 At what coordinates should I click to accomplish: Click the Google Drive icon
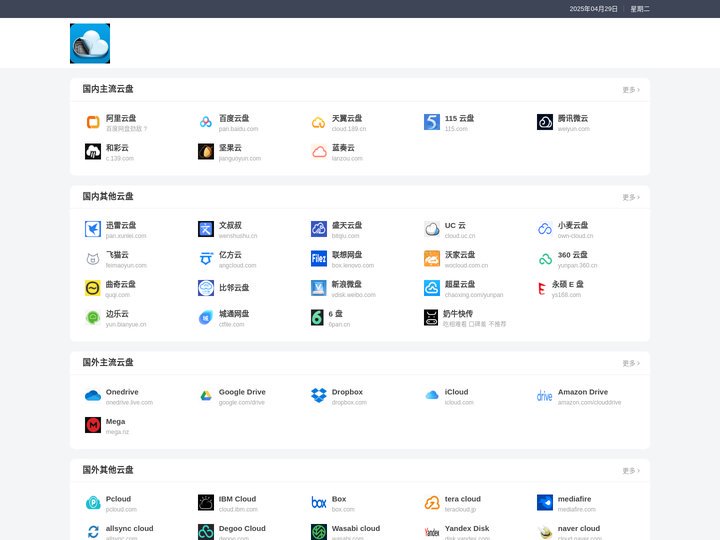coord(206,396)
